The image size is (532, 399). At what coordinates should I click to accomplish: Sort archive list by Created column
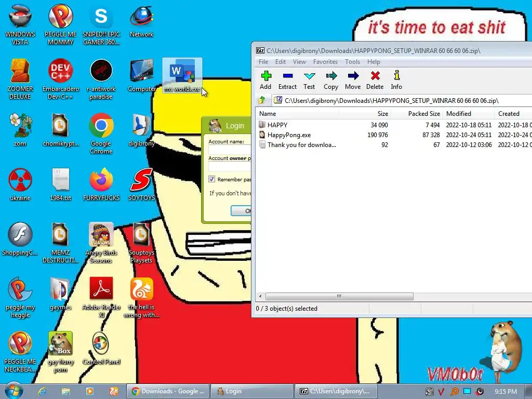click(x=513, y=114)
